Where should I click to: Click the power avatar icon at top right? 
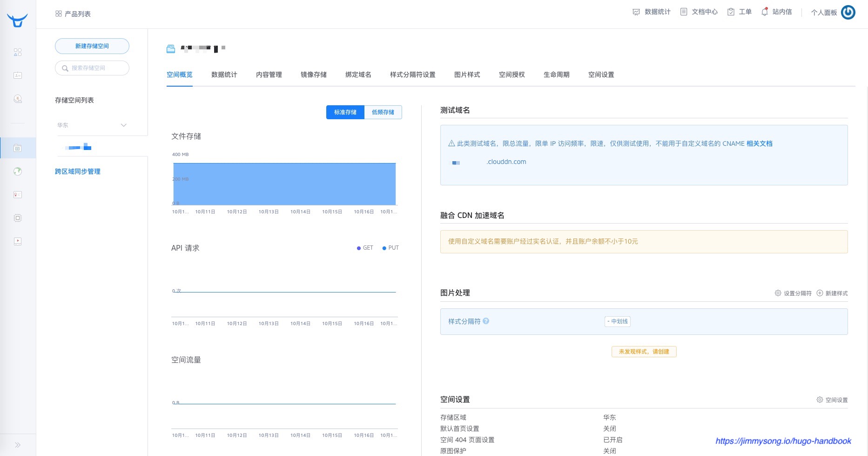[x=848, y=12]
